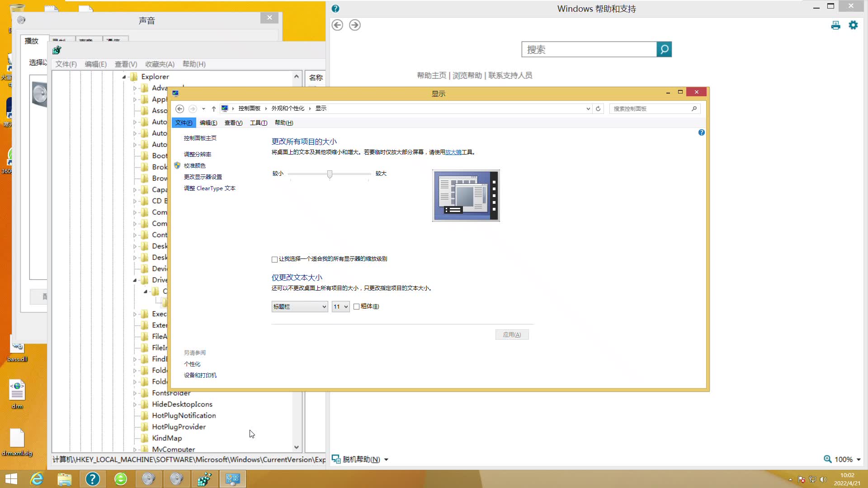The width and height of the screenshot is (868, 488).
Task: Click the search magnifier button in Windows Help
Action: click(x=664, y=49)
